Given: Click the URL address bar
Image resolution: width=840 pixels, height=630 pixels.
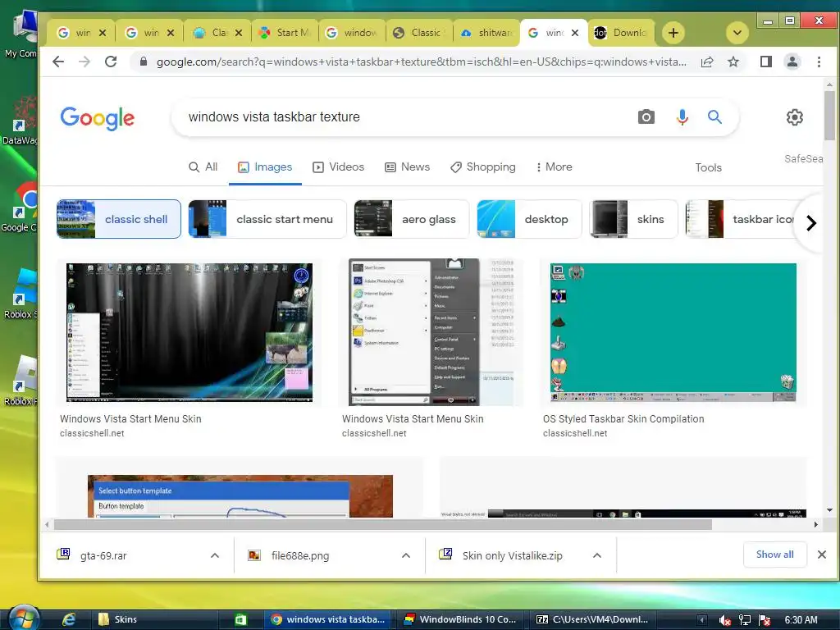Looking at the screenshot, I should point(421,62).
